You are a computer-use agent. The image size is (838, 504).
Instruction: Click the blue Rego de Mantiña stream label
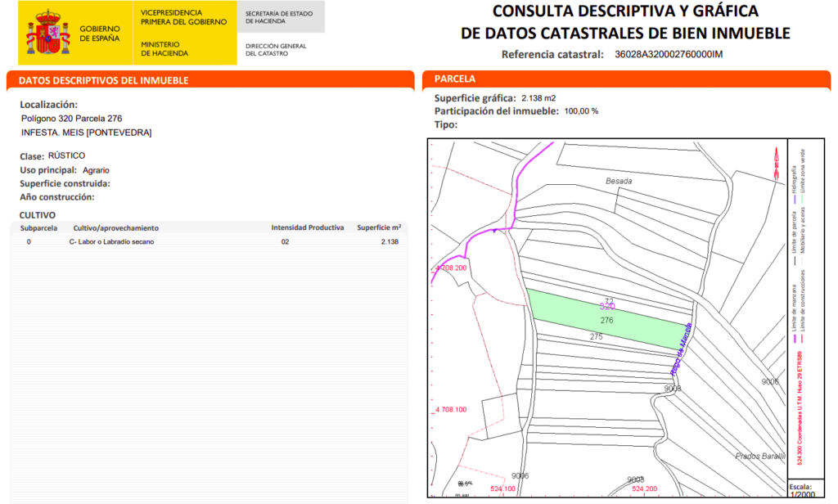pos(681,349)
